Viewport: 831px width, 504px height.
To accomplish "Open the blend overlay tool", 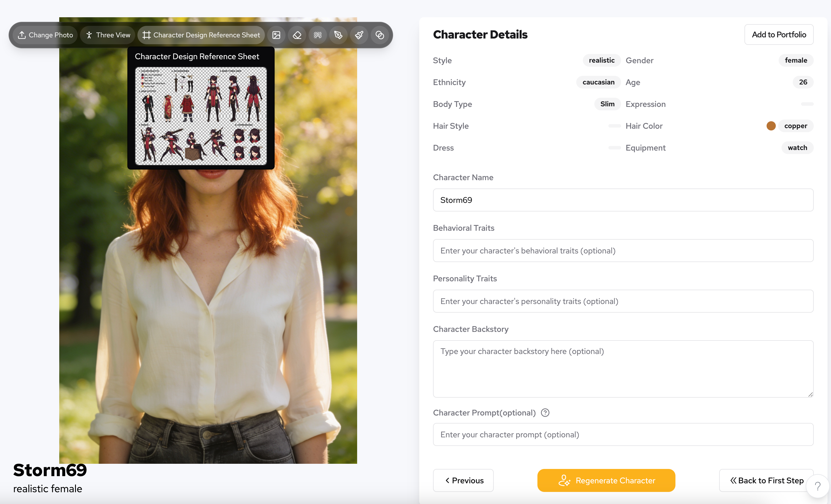I will pos(380,35).
